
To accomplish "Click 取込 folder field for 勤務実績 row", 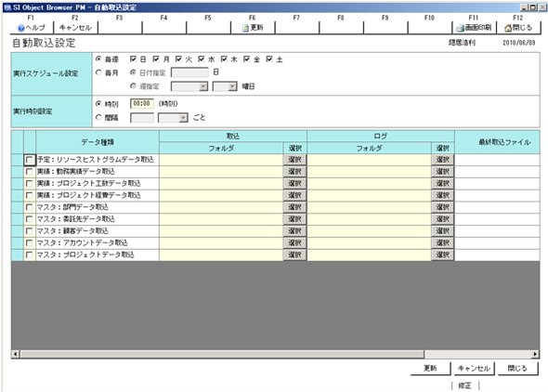I will pyautogui.click(x=221, y=172).
